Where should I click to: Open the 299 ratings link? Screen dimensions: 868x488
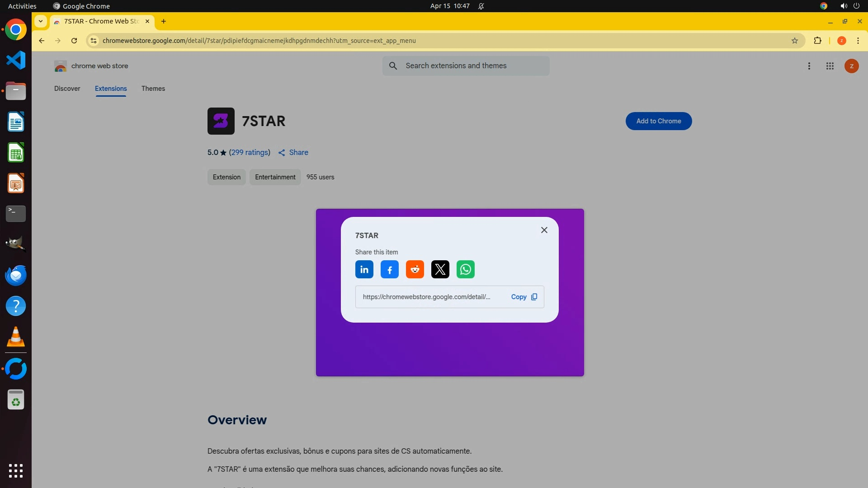coord(250,153)
